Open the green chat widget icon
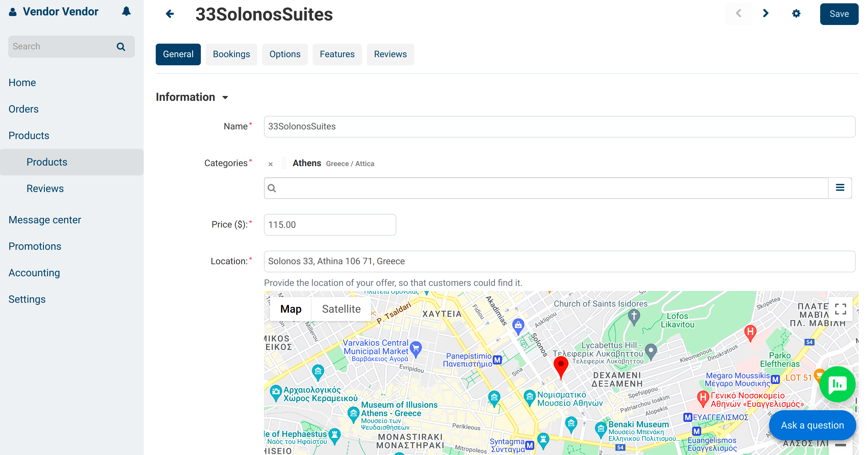The image size is (868, 455). pos(837,384)
